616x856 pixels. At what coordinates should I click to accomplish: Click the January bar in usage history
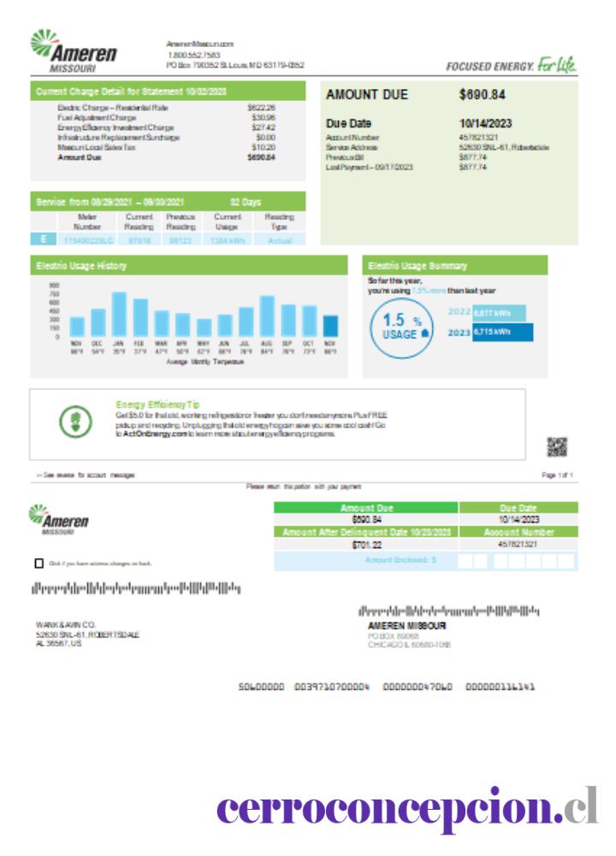pos(119,314)
